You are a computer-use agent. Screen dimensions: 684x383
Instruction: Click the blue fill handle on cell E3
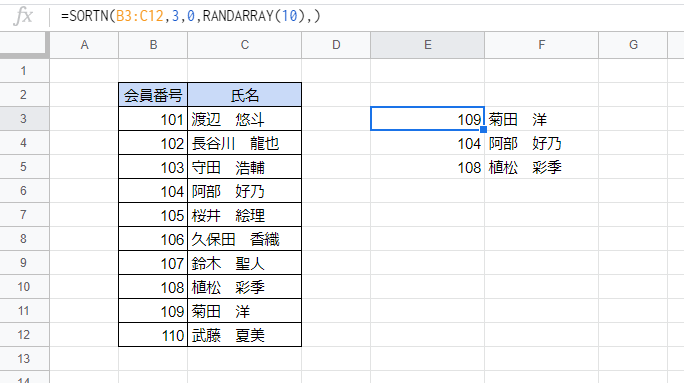click(483, 129)
